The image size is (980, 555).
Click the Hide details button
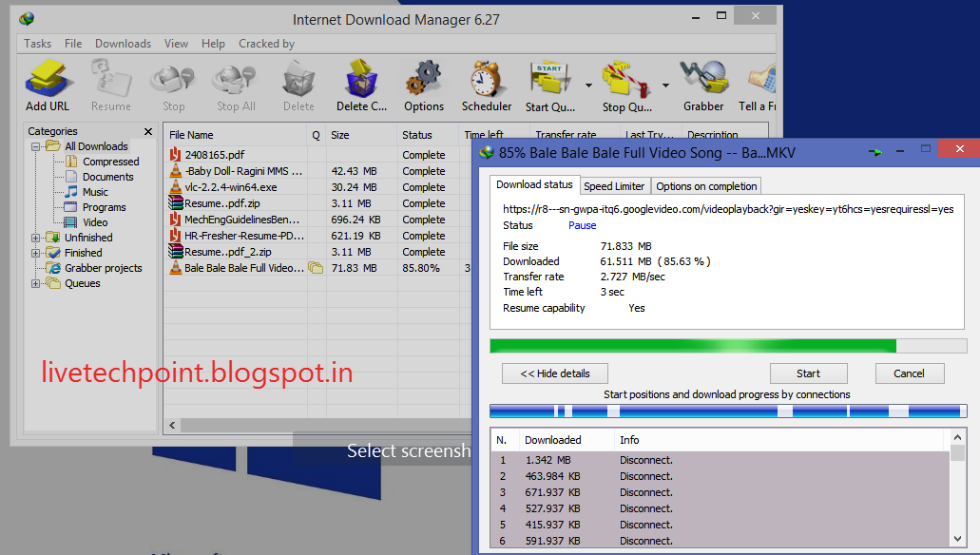pos(555,373)
